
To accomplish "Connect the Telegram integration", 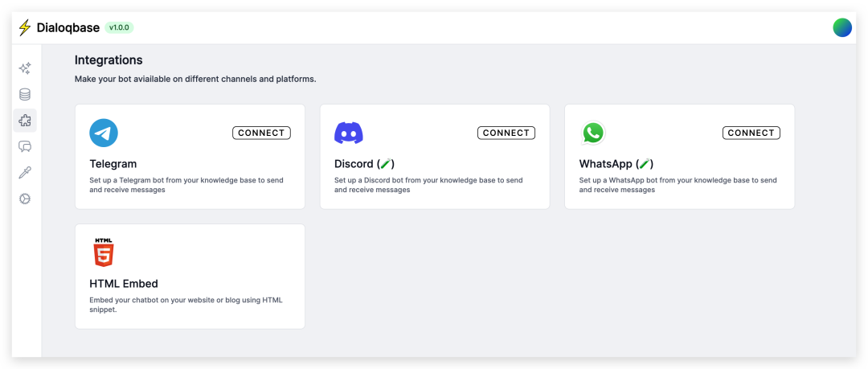I will 261,133.
